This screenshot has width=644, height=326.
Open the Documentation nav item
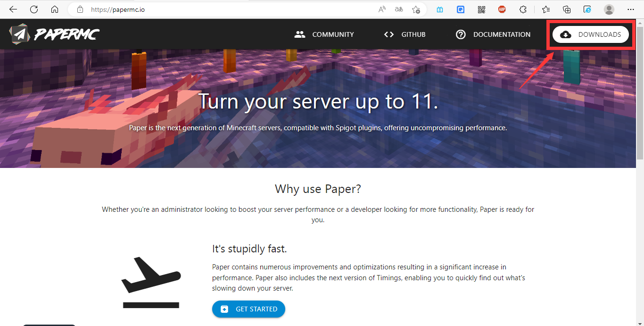pyautogui.click(x=493, y=34)
